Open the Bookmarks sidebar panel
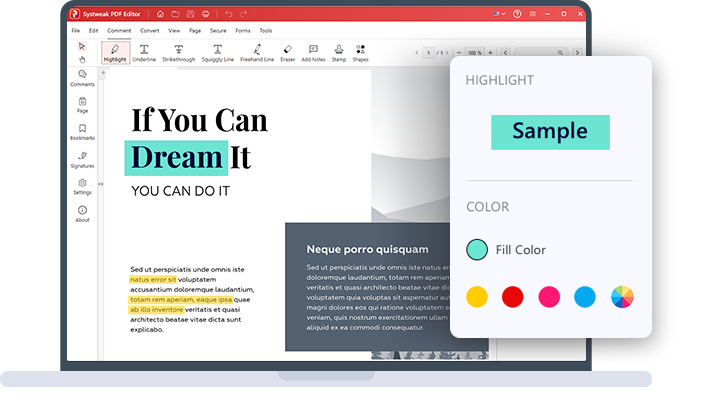Screen dimensions: 711x404 82,132
